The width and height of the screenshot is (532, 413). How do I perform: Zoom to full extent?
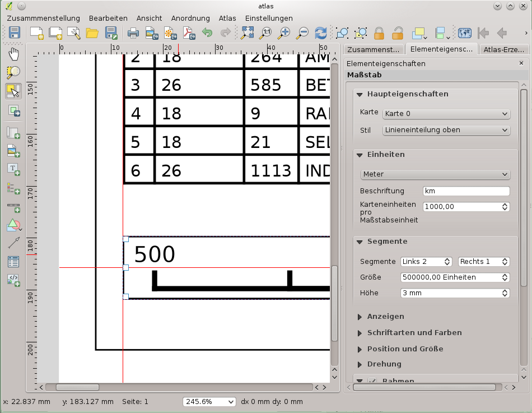pos(248,33)
